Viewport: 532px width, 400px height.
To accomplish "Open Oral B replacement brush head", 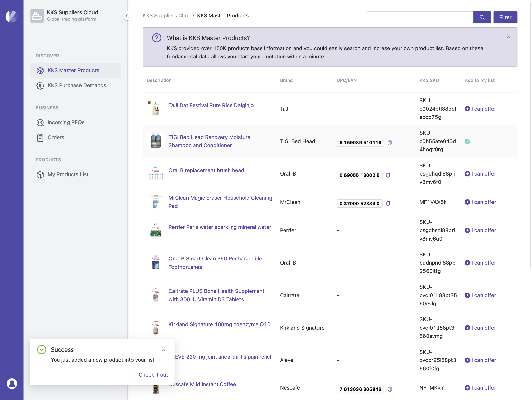I will (x=206, y=170).
